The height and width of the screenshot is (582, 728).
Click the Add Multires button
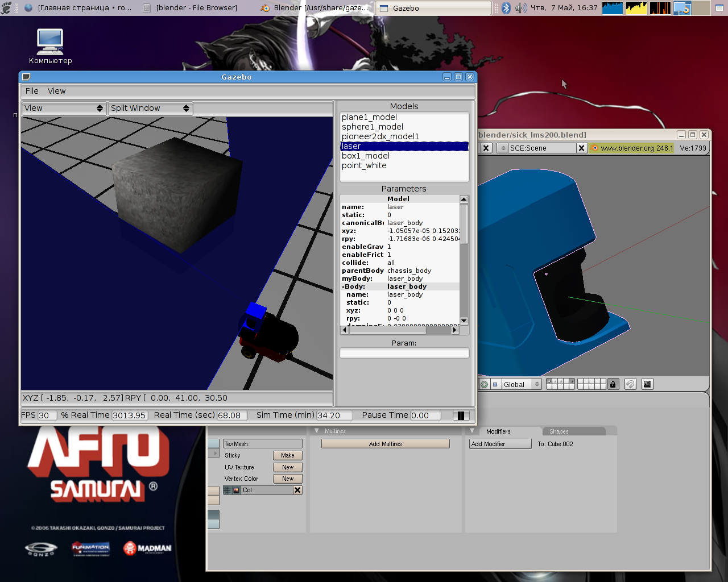tap(385, 444)
